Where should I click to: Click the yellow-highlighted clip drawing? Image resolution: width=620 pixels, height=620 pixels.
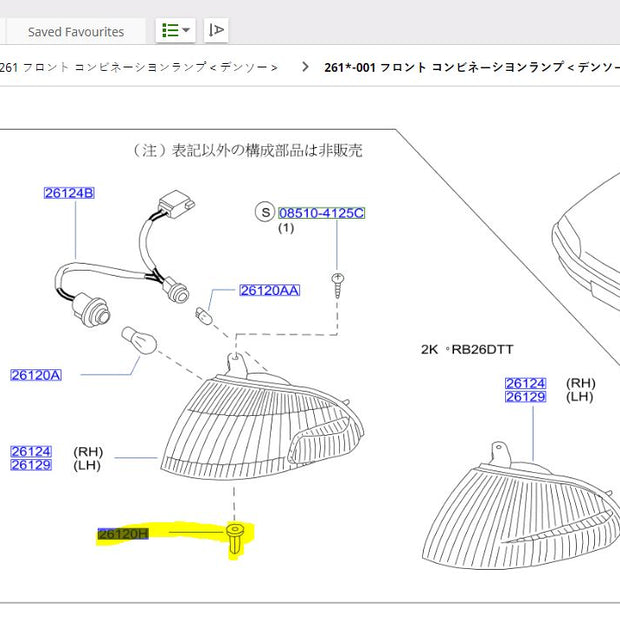click(234, 540)
